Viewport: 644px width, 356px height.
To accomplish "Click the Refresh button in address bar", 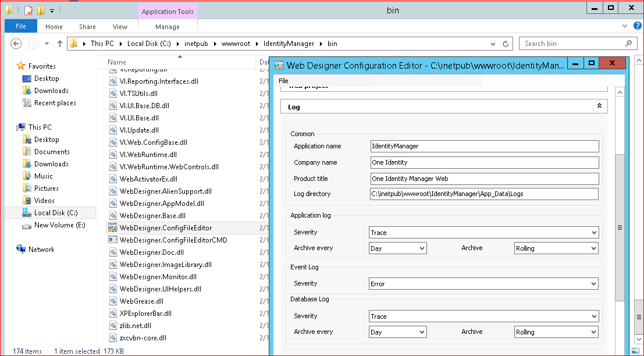I will [506, 44].
